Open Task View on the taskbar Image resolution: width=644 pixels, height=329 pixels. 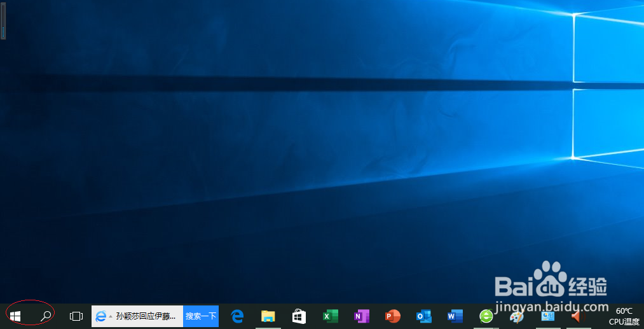tap(76, 316)
